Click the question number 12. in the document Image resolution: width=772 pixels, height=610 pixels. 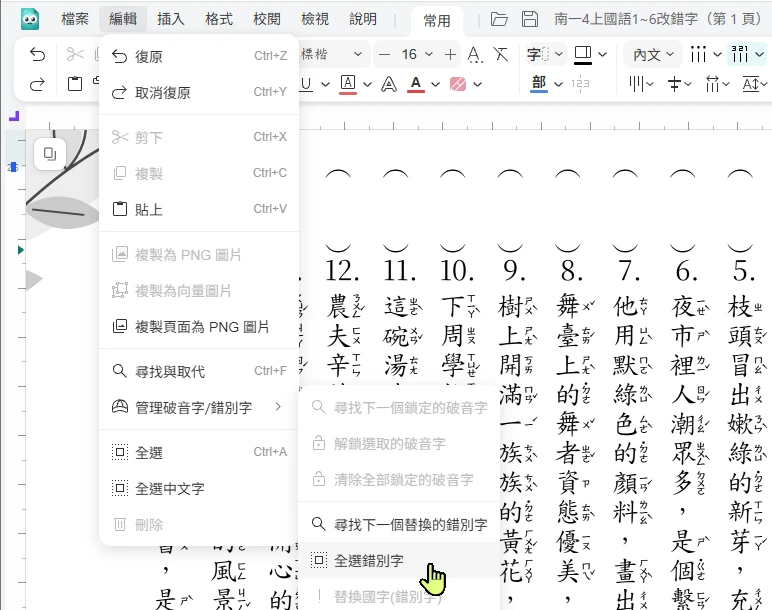tap(342, 270)
